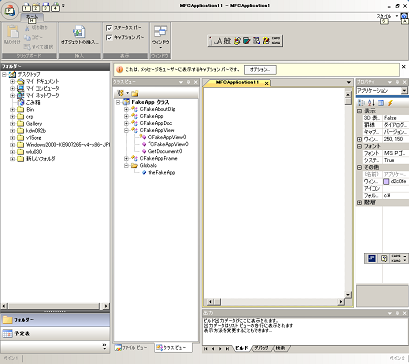The image size is (409, 364).
Task: Click quick access toolbar button 1
Action: (x=26, y=8)
